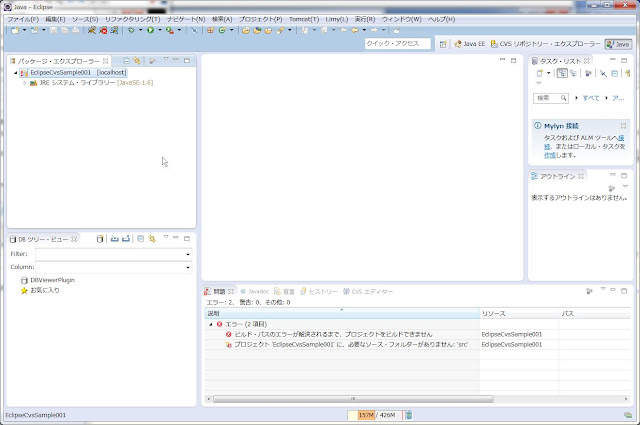Open the Filter combo box in DB Tree View
640x425 pixels.
113,254
